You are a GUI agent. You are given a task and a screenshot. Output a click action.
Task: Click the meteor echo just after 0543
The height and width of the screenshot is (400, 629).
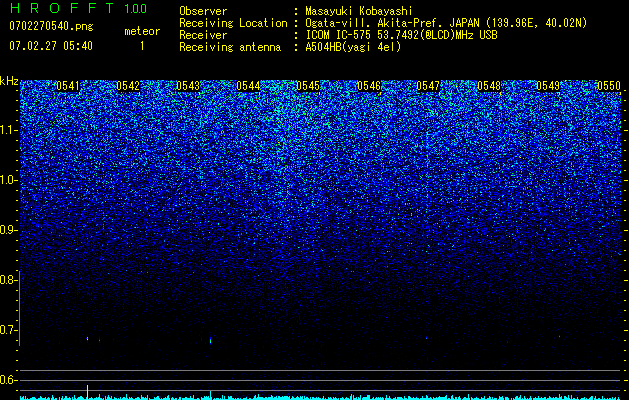211,341
